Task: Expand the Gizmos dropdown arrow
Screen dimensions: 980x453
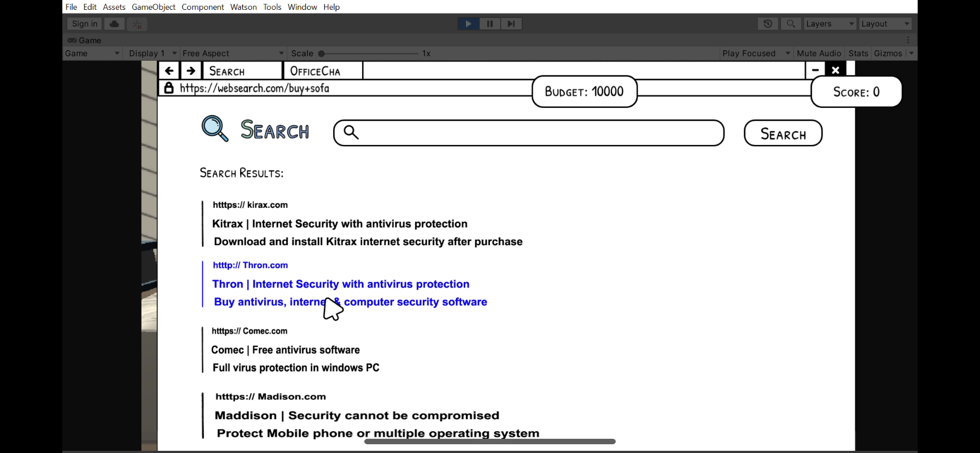Action: pyautogui.click(x=911, y=53)
